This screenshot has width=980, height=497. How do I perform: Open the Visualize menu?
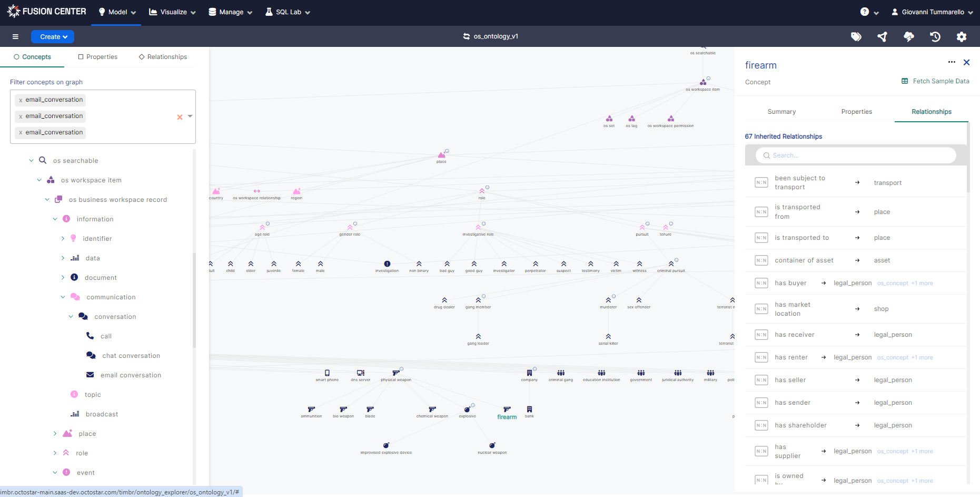(172, 12)
